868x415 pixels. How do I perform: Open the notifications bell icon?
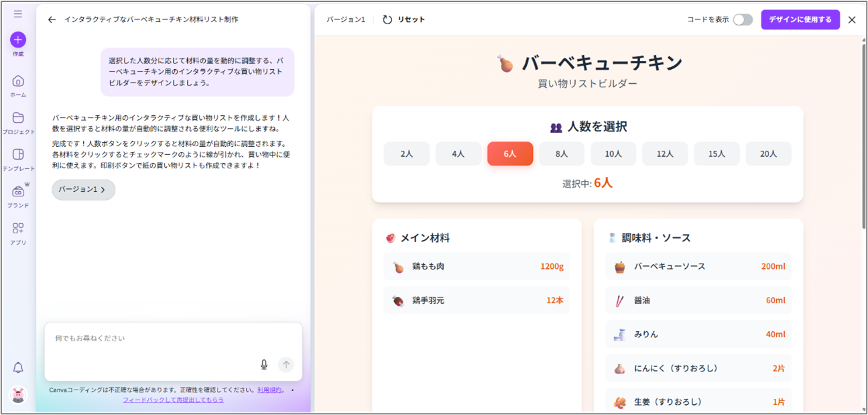click(18, 367)
